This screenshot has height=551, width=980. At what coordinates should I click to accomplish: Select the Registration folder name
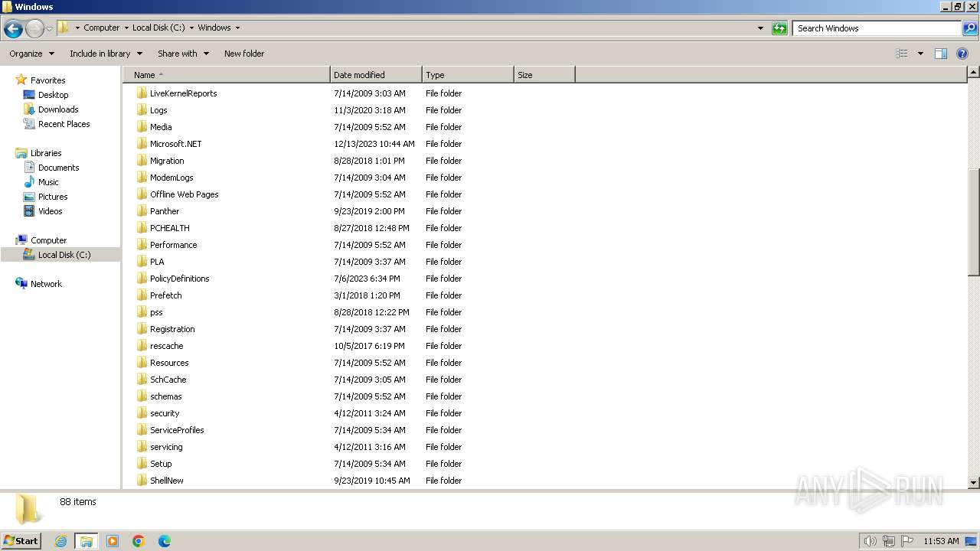point(172,329)
